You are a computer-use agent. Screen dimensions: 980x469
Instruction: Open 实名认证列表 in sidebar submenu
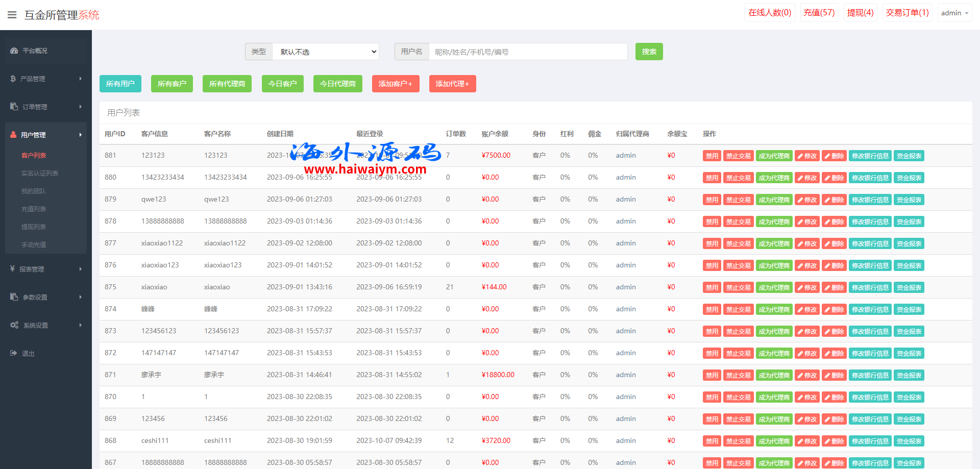pyautogui.click(x=40, y=174)
